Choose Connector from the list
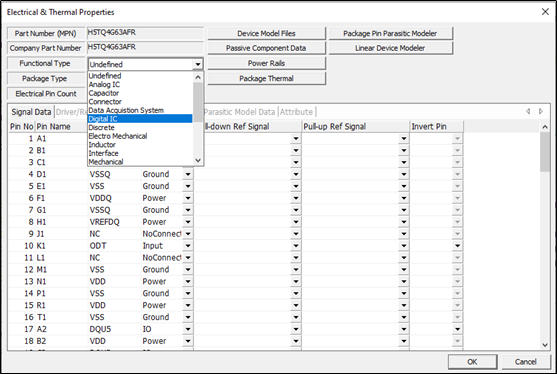The image size is (557, 374). [x=140, y=102]
